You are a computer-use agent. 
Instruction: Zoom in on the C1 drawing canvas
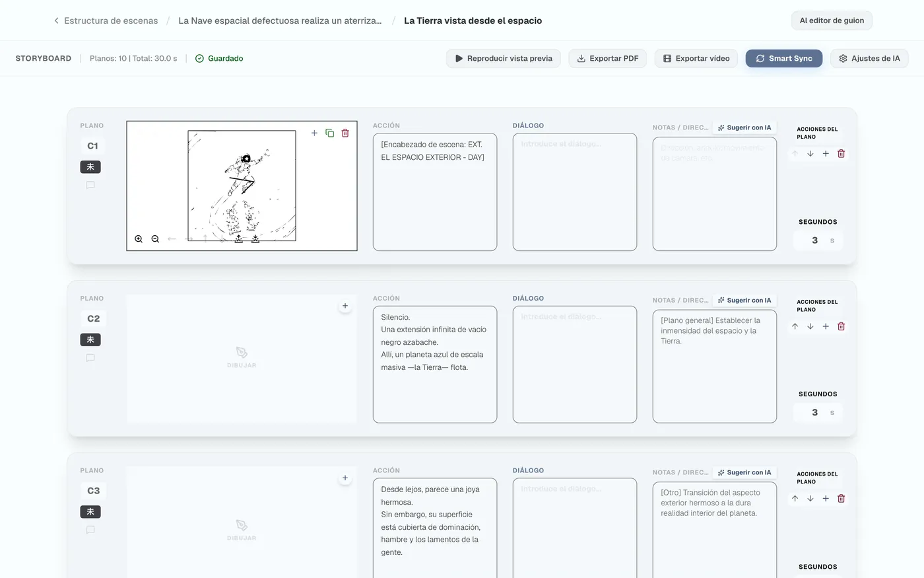pos(139,239)
